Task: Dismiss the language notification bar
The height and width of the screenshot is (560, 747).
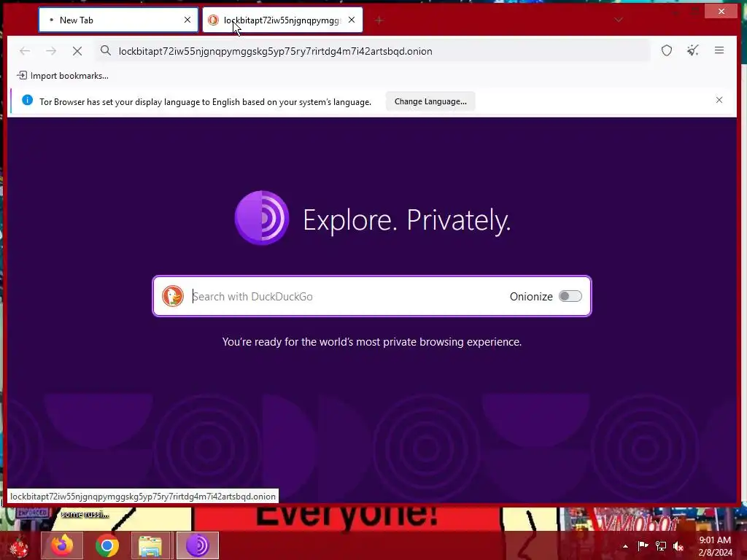Action: point(719,100)
